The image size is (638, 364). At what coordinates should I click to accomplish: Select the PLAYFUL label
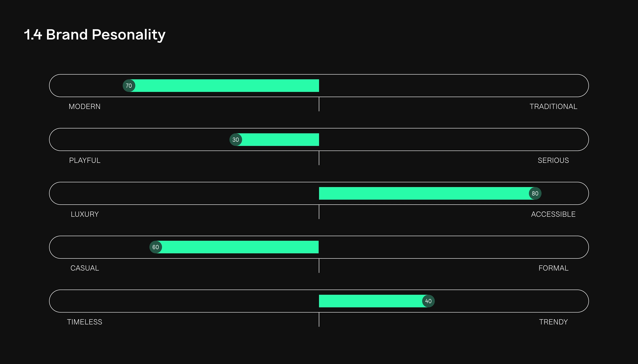click(x=85, y=160)
